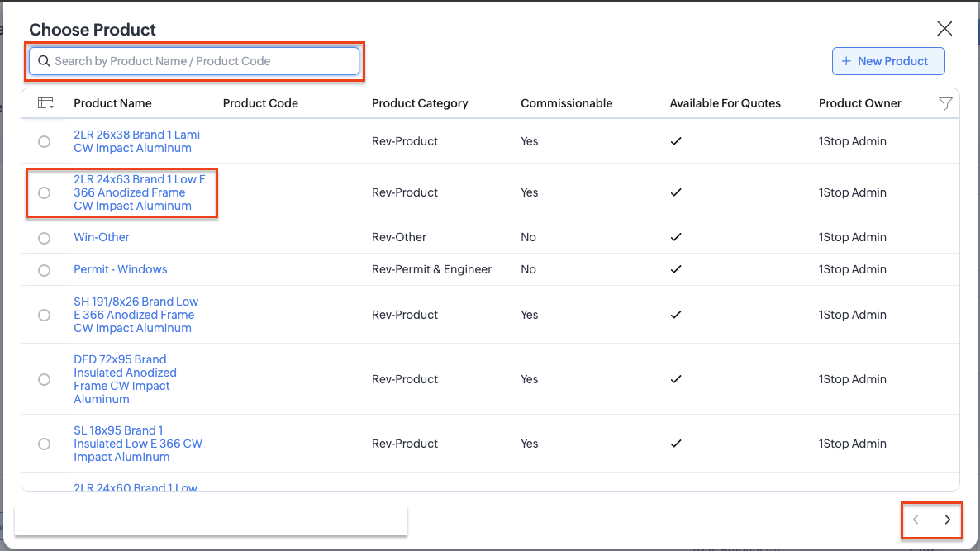This screenshot has width=980, height=551.
Task: Click the Product Name column header
Action: pos(112,103)
